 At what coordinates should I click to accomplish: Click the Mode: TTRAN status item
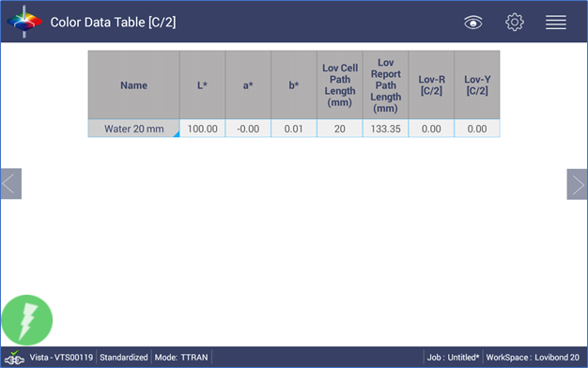point(181,358)
